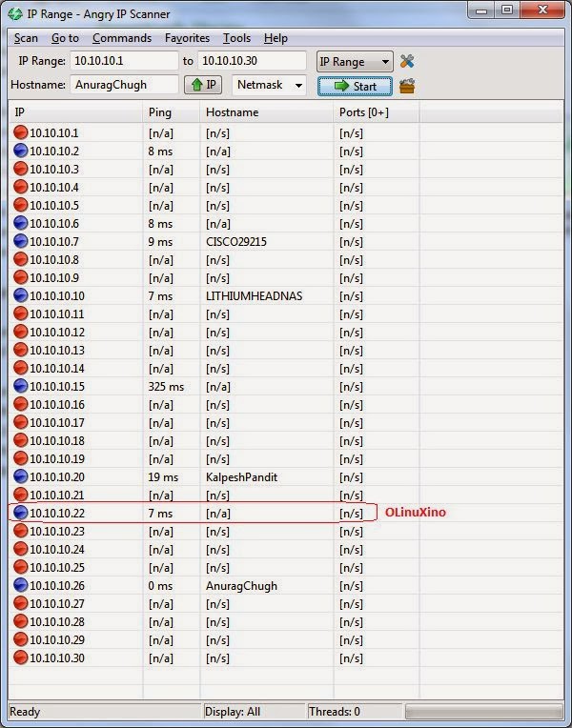
Task: Select row 10.10.10.24
Action: 286,549
